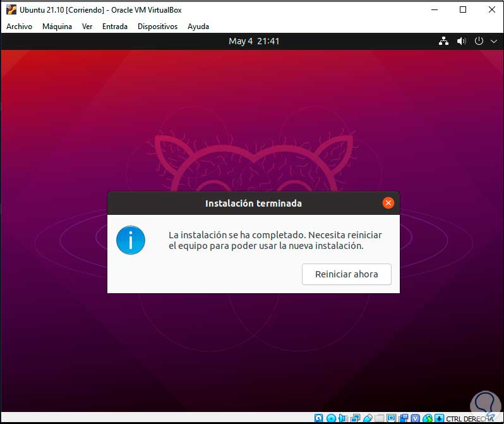Click the power icon in Ubuntu top bar
This screenshot has height=424, width=504.
(479, 41)
